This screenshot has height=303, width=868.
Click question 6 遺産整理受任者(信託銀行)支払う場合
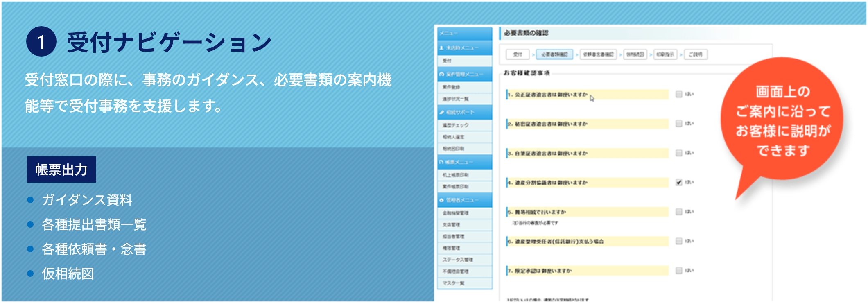556,242
